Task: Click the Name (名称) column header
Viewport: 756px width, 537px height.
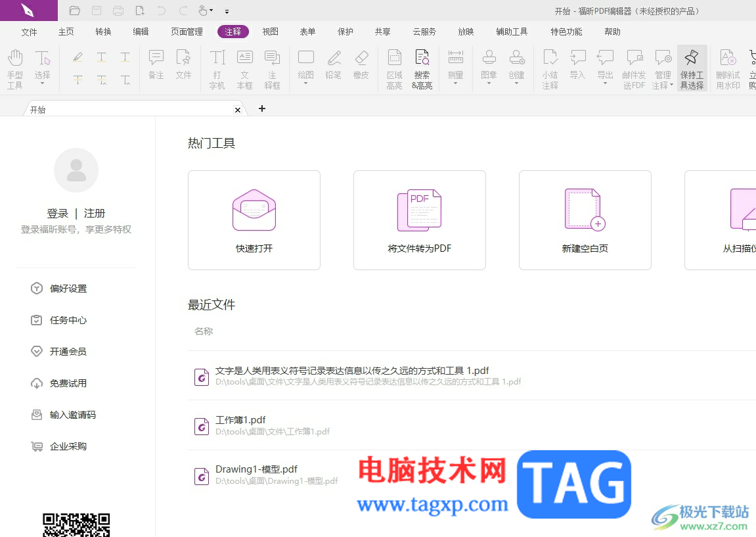Action: click(204, 331)
